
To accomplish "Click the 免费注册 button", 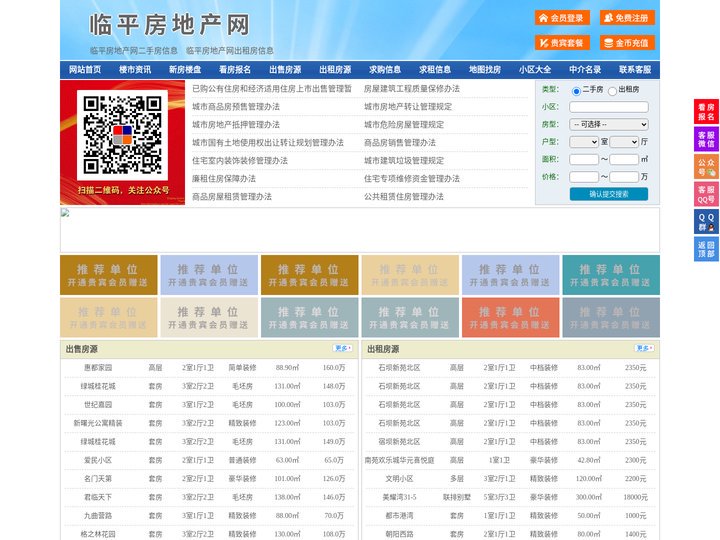I will pyautogui.click(x=627, y=18).
